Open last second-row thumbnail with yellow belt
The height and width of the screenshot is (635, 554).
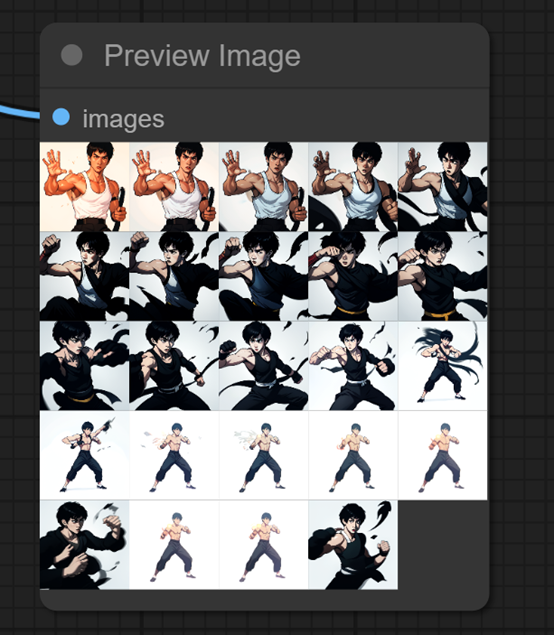click(443, 276)
